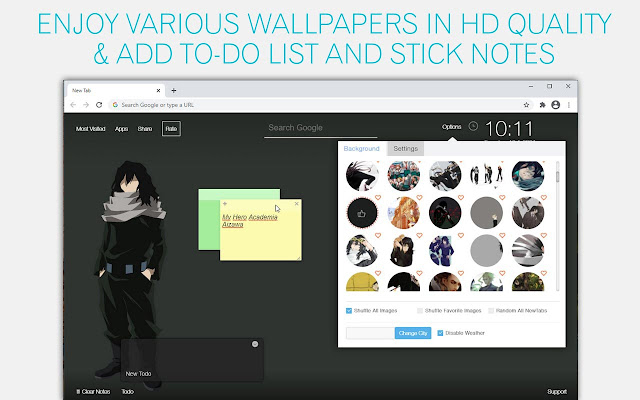Screen dimensions: 640x400
Task: Click Clear Notes at the bottom
Action: (x=93, y=392)
